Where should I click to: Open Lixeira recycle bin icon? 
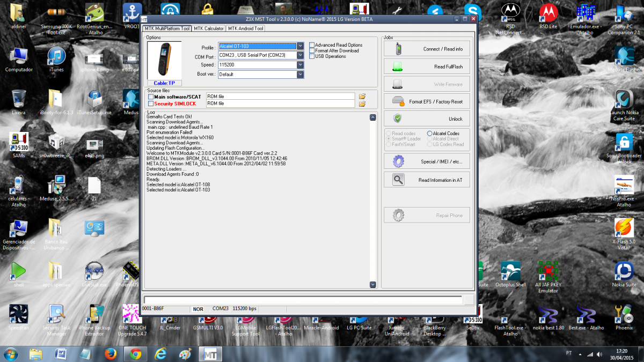[19, 102]
